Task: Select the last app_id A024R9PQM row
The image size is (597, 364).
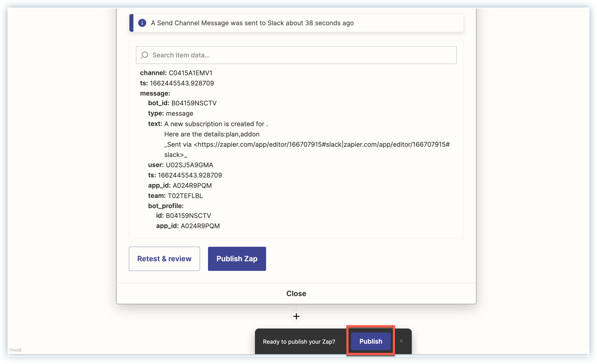Action: (x=188, y=226)
